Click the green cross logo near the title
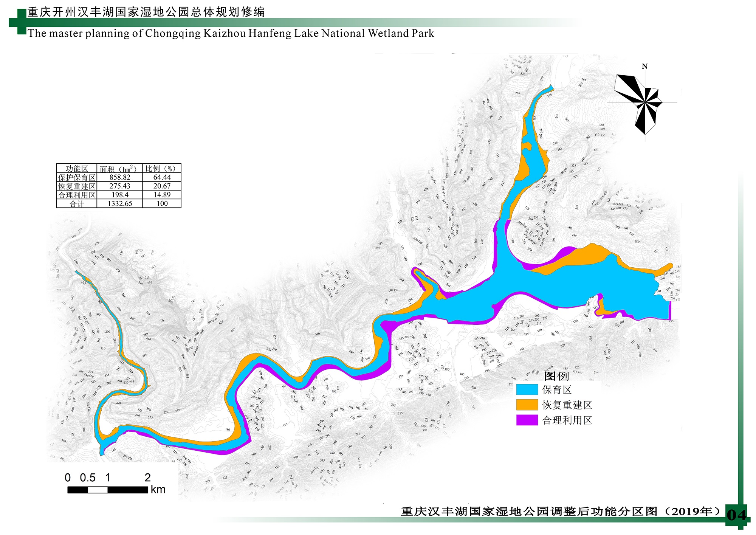The image size is (756, 535). point(18,23)
